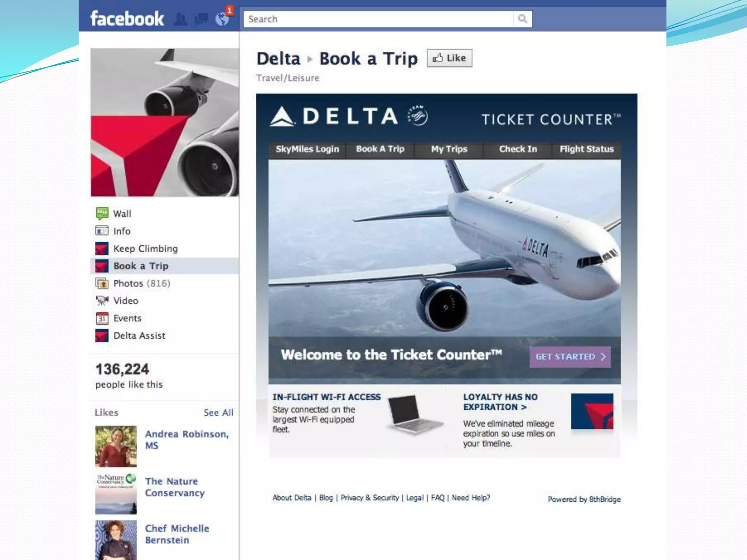Open the notifications globe icon

pyautogui.click(x=222, y=19)
